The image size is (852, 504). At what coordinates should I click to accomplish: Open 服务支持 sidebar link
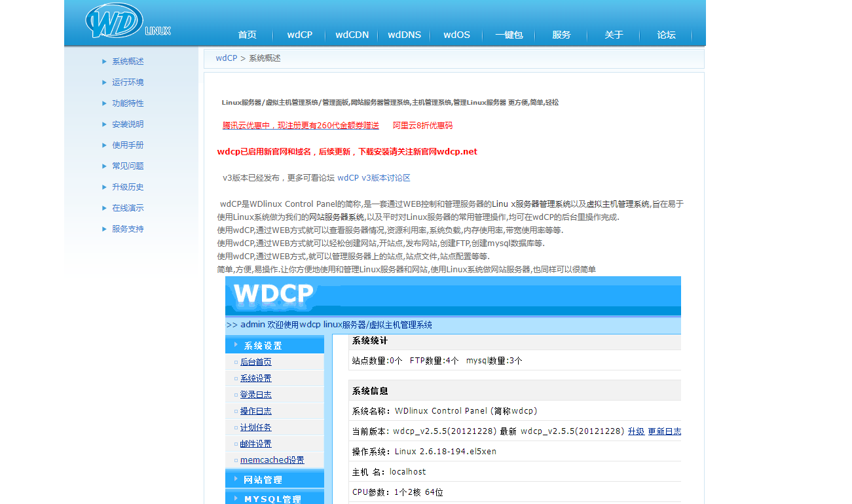[128, 229]
